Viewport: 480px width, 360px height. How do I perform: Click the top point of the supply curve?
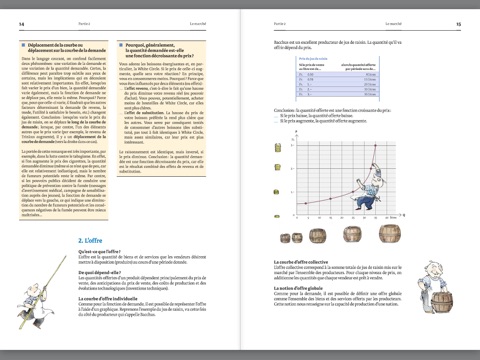coord(376,145)
